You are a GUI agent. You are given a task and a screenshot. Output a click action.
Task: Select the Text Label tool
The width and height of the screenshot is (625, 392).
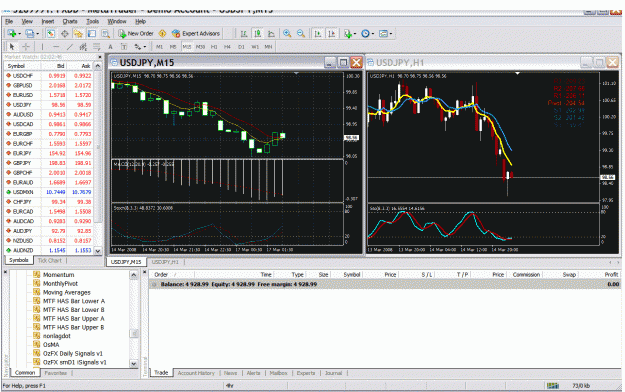coord(124,47)
